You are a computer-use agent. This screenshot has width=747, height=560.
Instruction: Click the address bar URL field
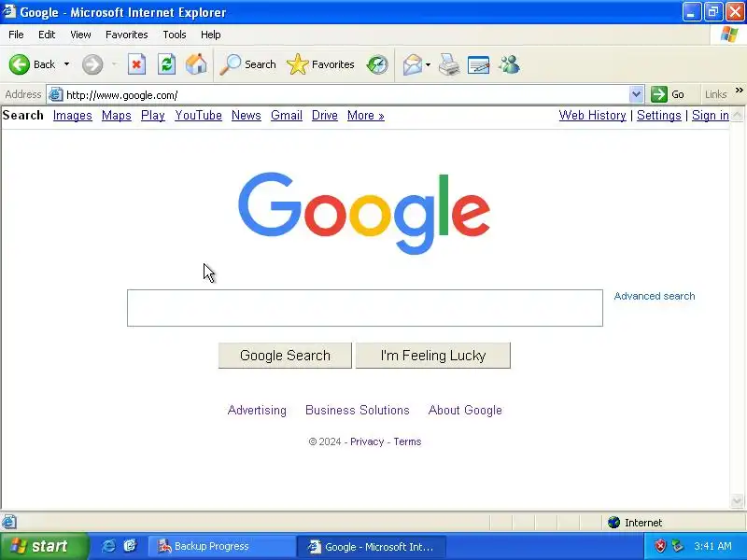click(345, 95)
